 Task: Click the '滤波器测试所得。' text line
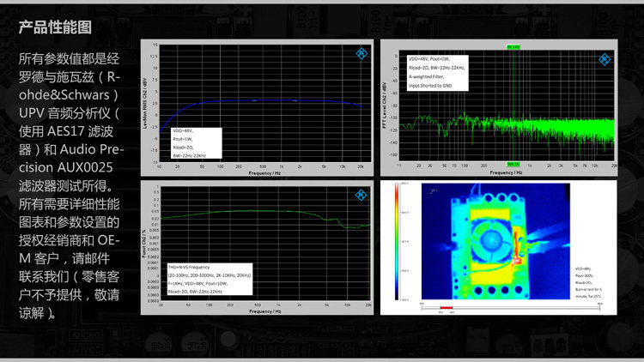pyautogui.click(x=66, y=186)
